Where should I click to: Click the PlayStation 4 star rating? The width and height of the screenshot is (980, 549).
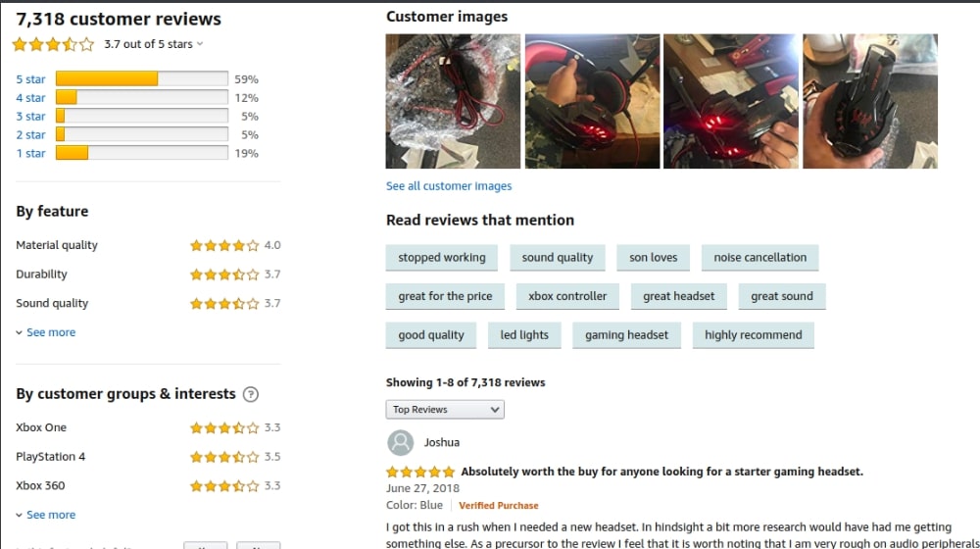(224, 457)
